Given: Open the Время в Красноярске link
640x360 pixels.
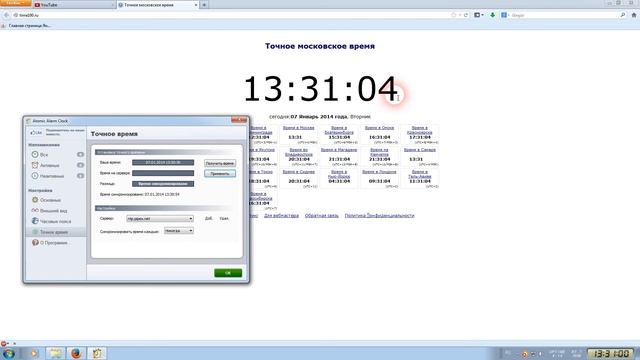Looking at the screenshot, I should click(x=420, y=130).
